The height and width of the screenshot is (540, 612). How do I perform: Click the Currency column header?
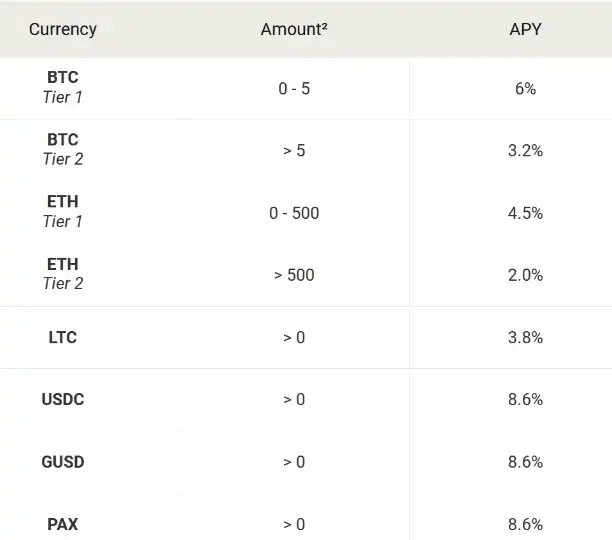point(63,29)
